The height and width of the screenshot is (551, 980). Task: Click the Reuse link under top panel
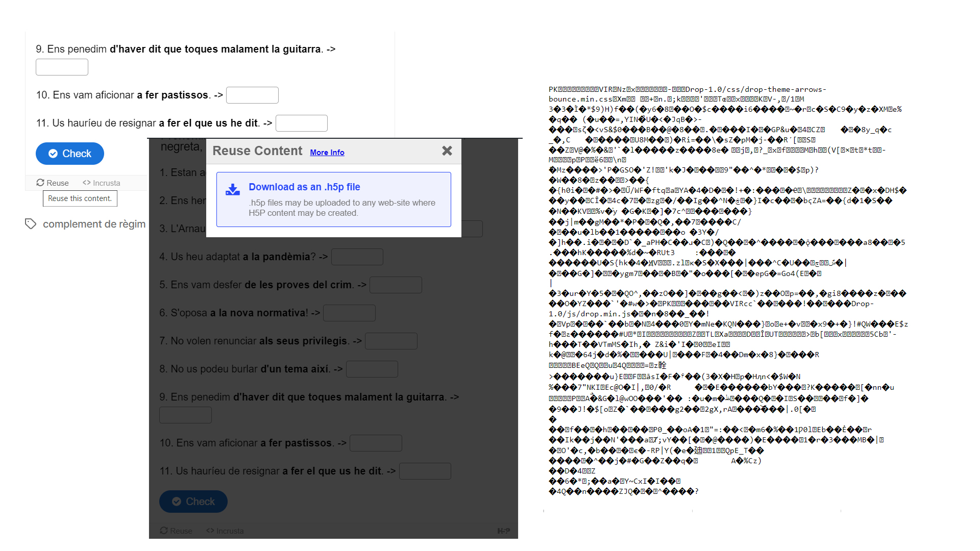53,183
